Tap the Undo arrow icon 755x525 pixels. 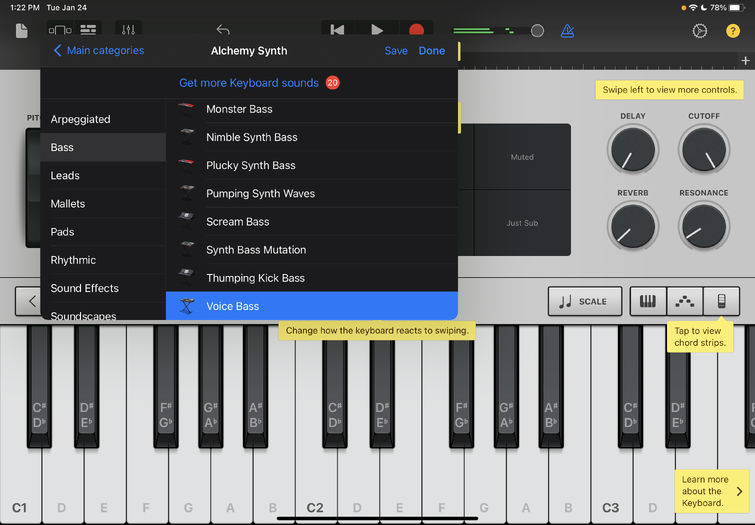[223, 30]
